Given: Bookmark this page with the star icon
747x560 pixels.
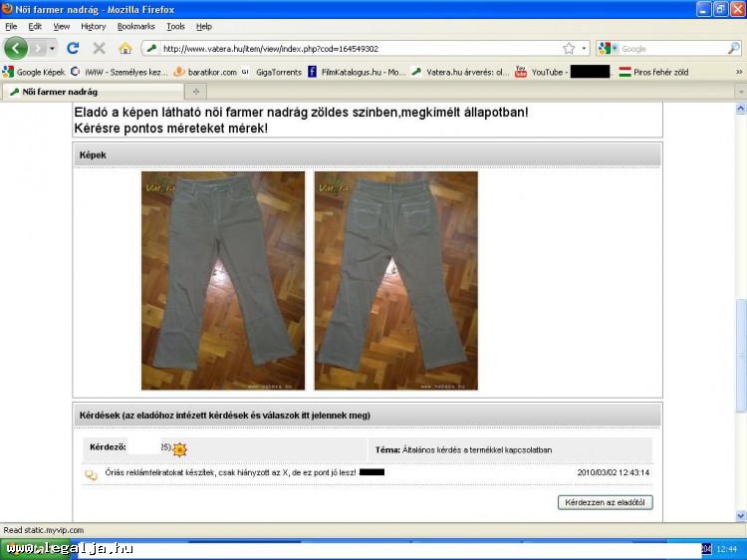Looking at the screenshot, I should click(x=569, y=48).
